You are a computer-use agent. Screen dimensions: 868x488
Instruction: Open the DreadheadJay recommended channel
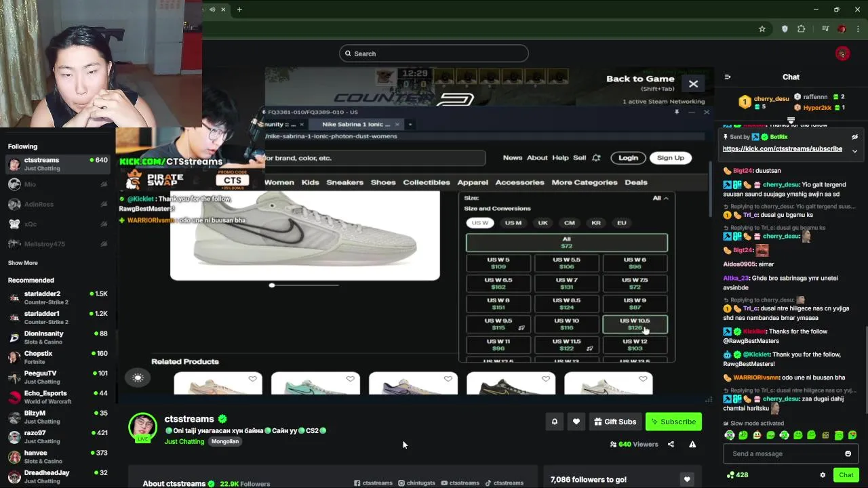coord(58,476)
